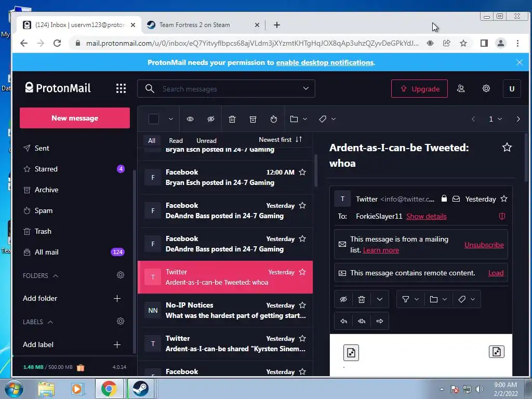Click the Upgrade button
Screen dimensions: 532x399
tap(419, 88)
